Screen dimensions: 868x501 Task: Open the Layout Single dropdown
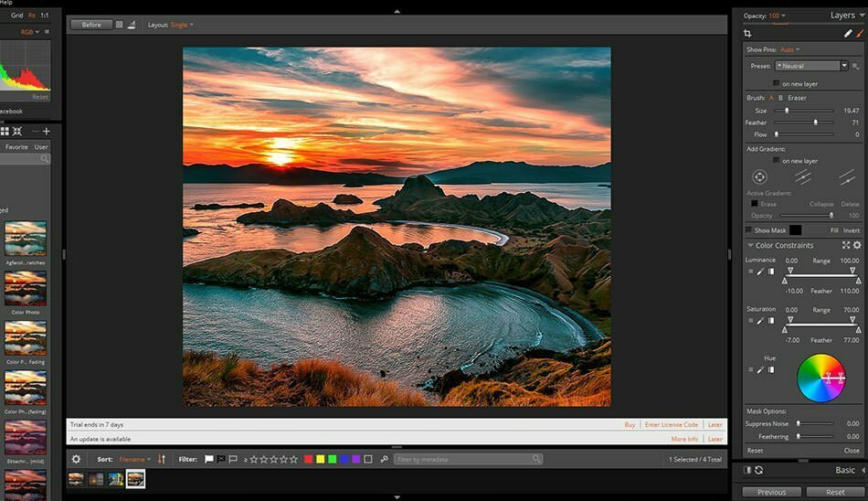click(x=182, y=25)
